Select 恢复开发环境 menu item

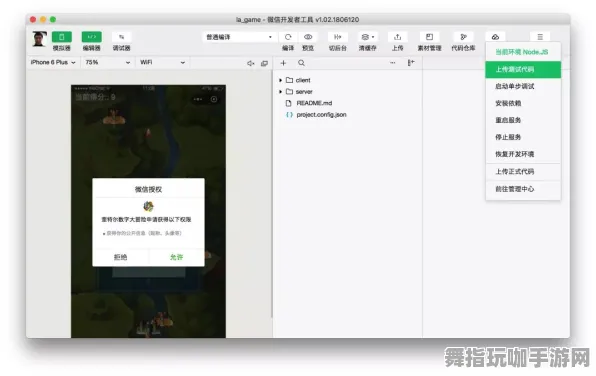point(523,154)
